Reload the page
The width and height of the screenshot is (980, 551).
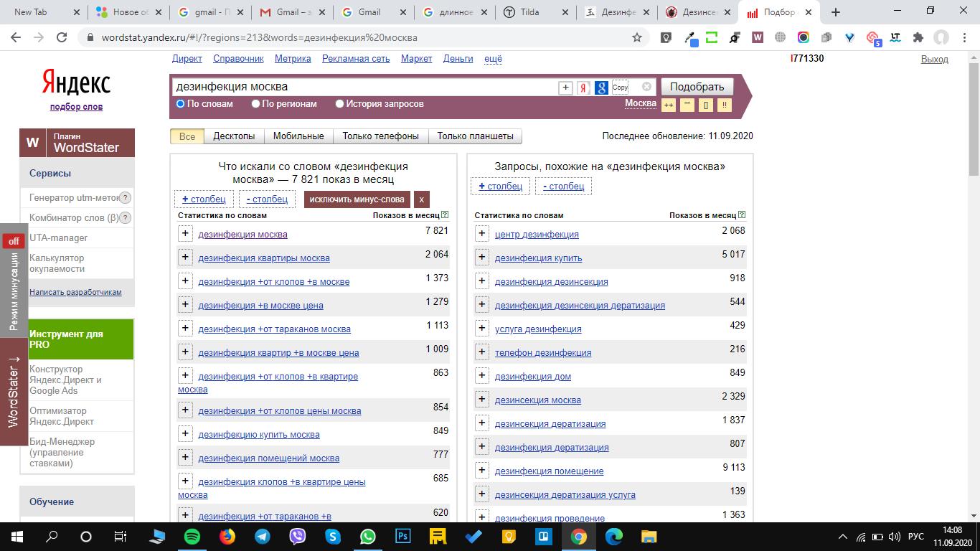(62, 37)
